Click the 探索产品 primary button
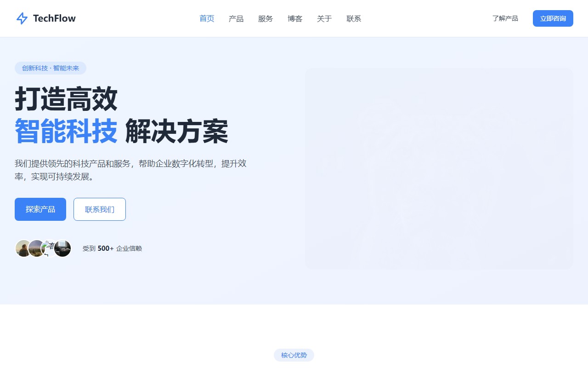Viewport: 588px width, 368px height. click(x=40, y=209)
